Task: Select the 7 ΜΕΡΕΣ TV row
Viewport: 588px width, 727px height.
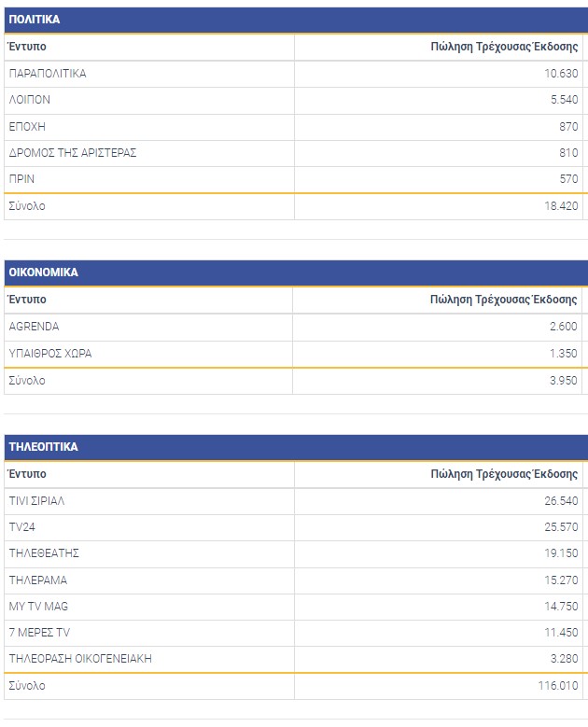Action: [39, 633]
